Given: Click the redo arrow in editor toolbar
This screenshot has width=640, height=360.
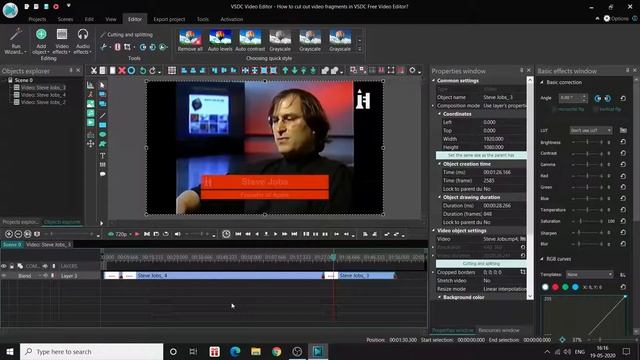Looking at the screenshot, I should 152,71.
